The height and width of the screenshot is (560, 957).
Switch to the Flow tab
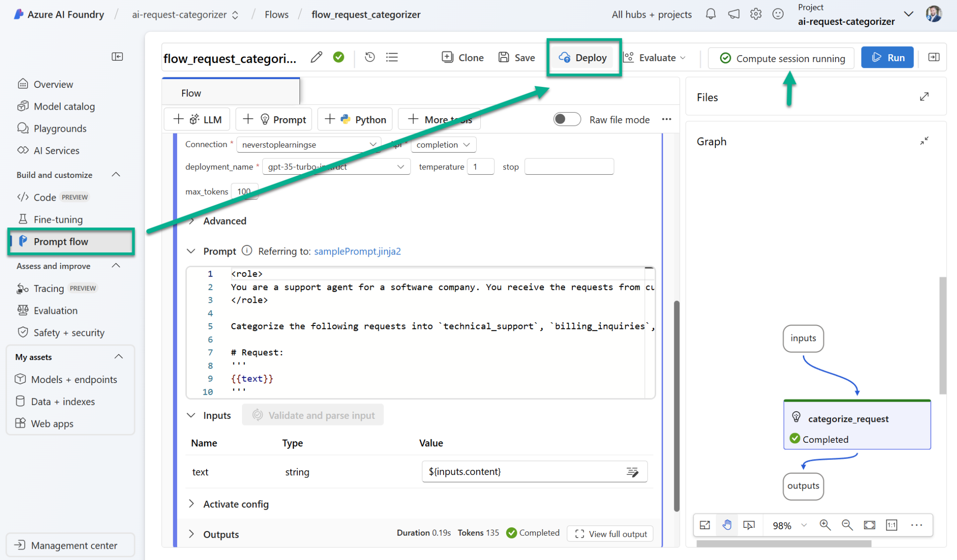pyautogui.click(x=191, y=92)
